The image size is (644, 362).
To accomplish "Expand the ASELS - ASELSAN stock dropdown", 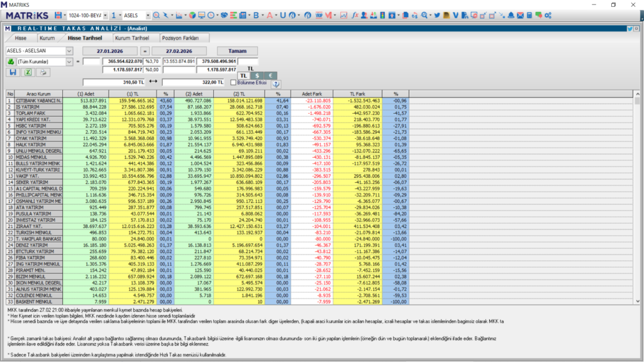I will (69, 51).
